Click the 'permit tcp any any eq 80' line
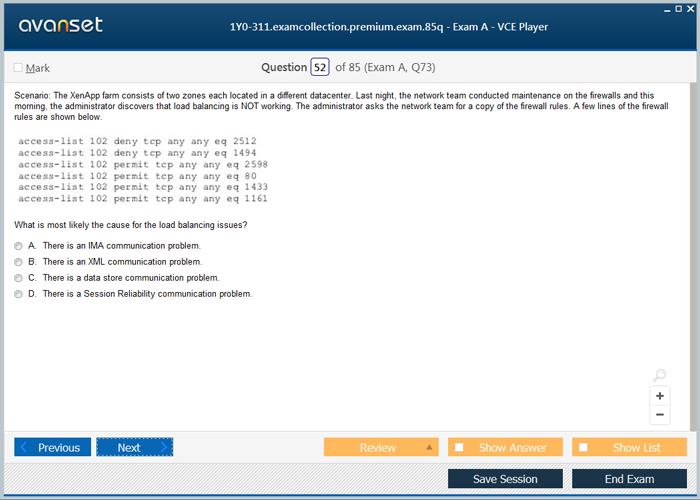 138,176
